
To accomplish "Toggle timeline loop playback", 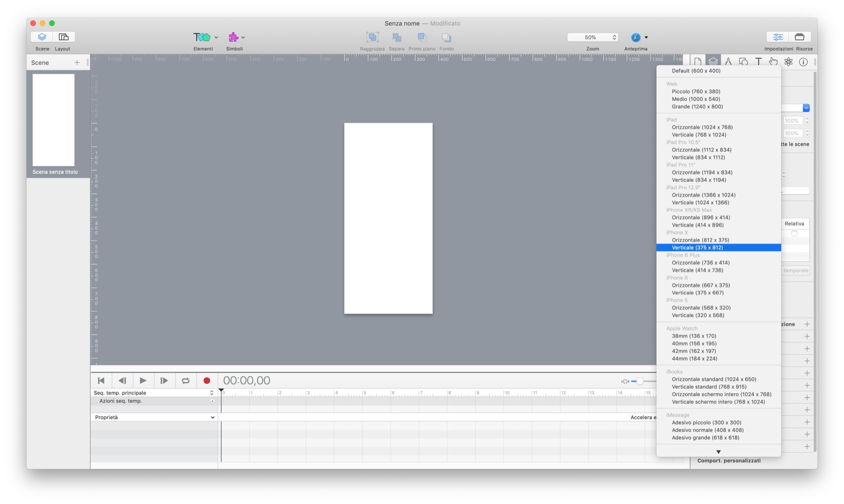I will (x=186, y=381).
